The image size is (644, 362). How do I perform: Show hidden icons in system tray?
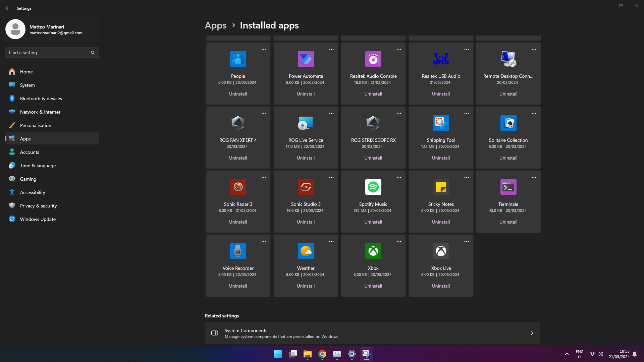coord(567,354)
